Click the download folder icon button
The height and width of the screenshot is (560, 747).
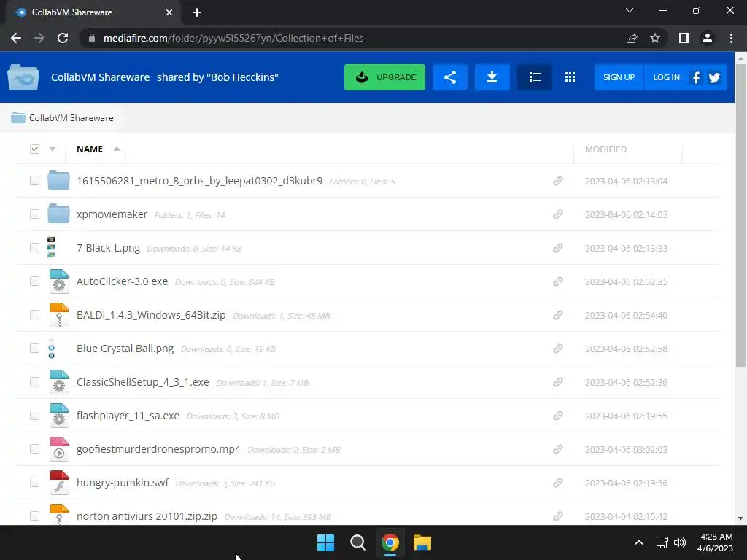[492, 77]
